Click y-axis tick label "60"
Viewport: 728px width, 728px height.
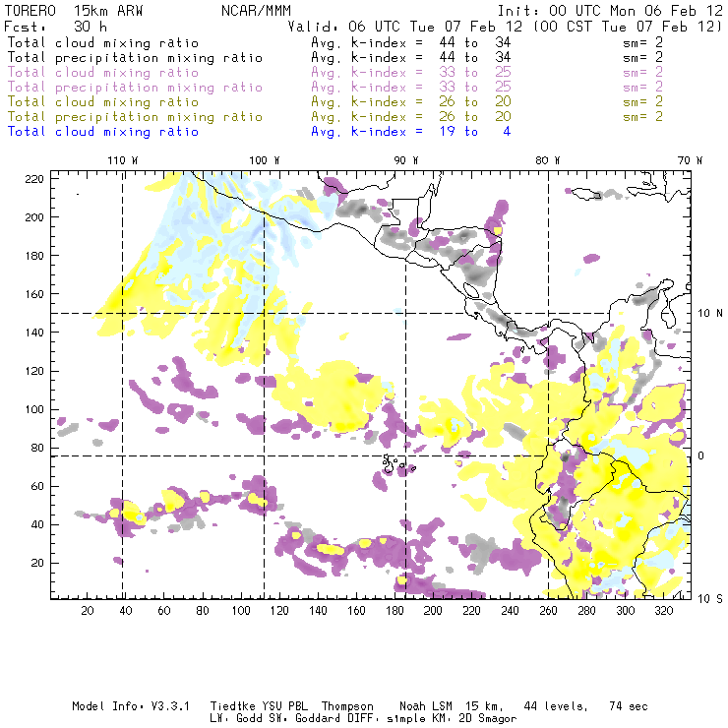[38, 486]
